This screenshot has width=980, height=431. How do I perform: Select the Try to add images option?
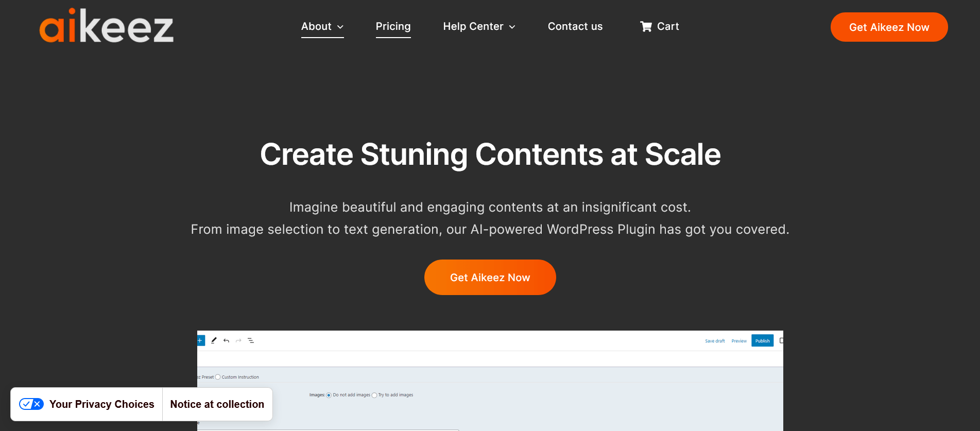tap(374, 395)
